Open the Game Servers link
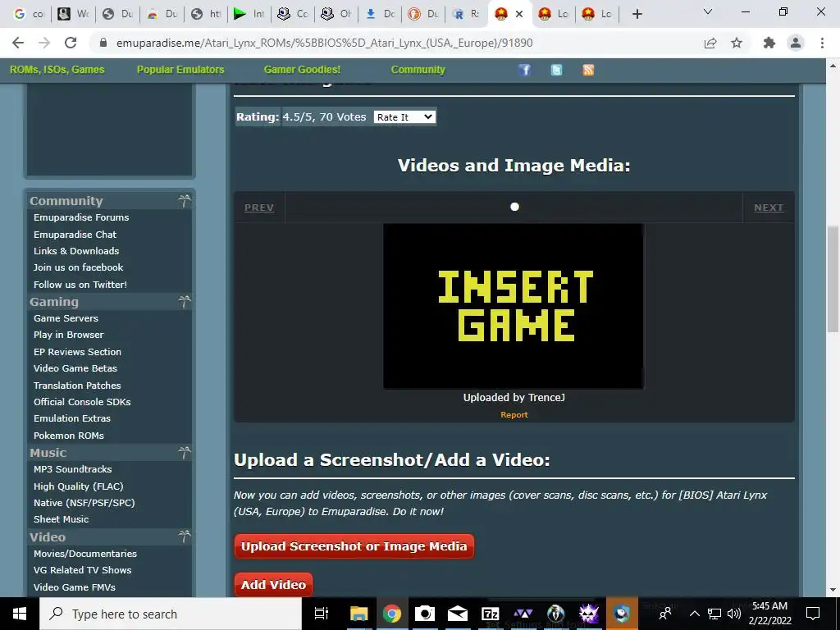The image size is (840, 630). point(66,318)
